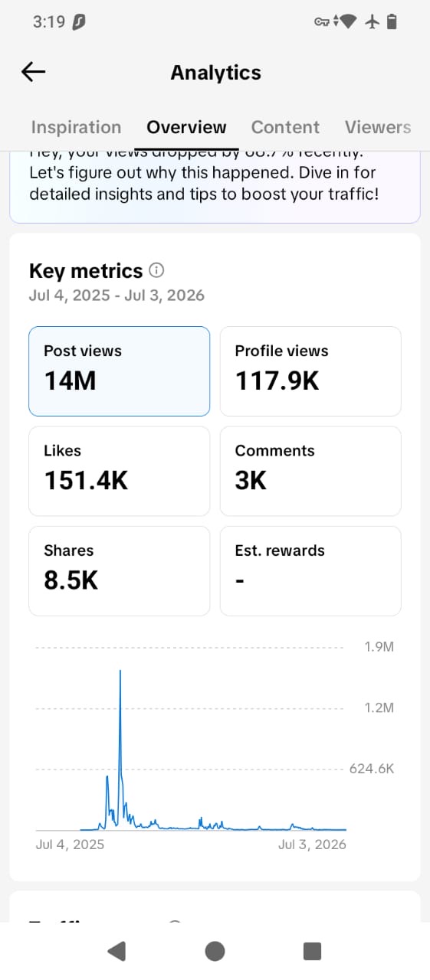Viewport: 430px width, 980px height.
Task: Select the Profile views metric card
Action: 310,371
